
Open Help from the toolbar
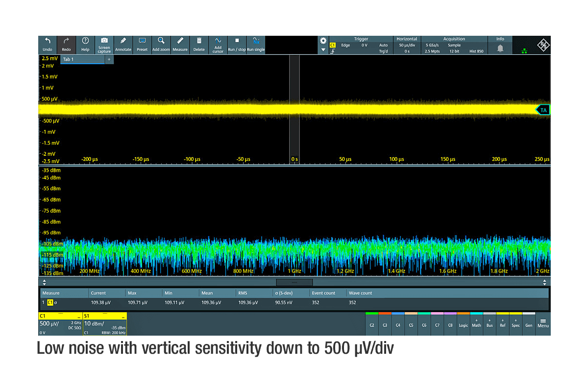[85, 45]
